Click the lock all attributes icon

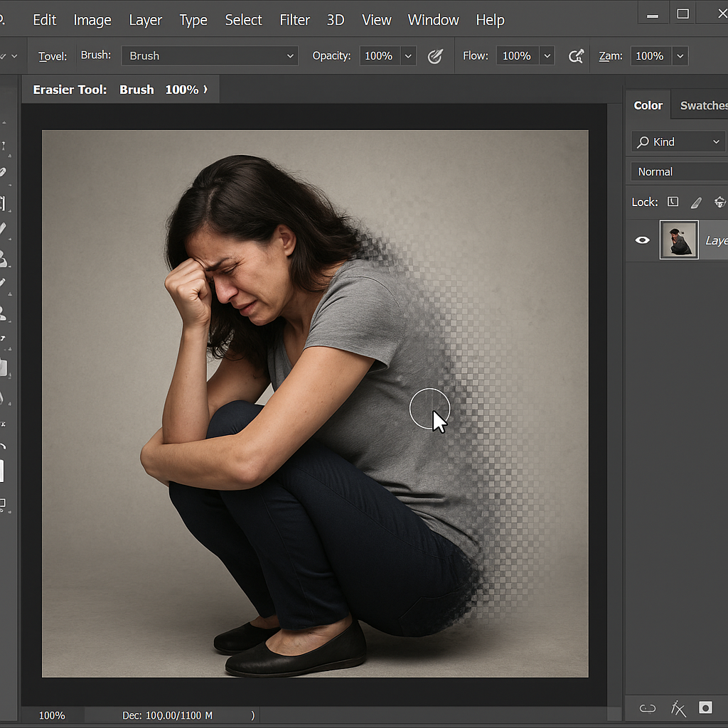719,203
